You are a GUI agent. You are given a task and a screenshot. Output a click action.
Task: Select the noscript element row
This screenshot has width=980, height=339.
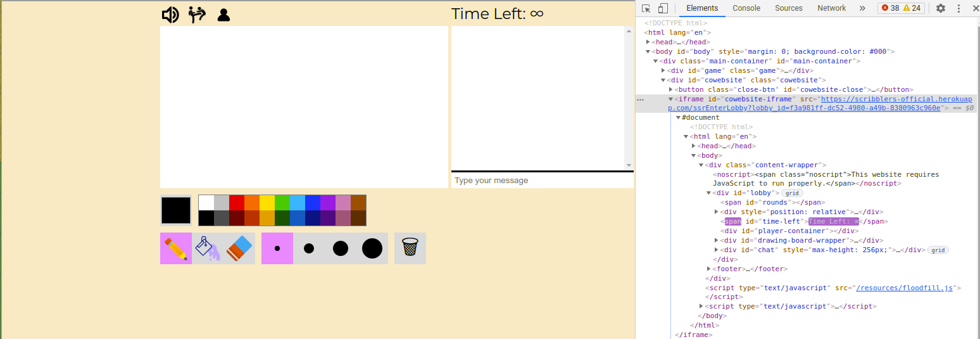808,179
